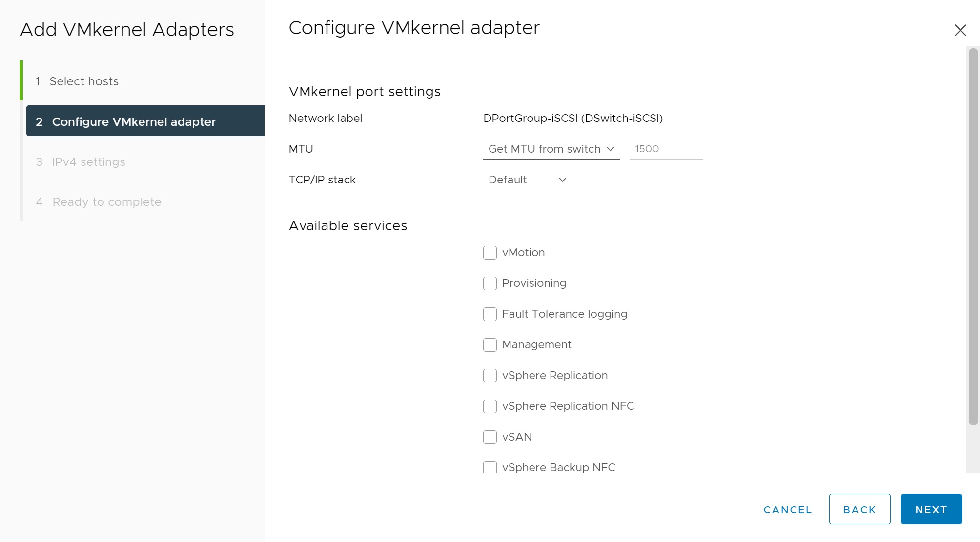Check vSphere Replication NFC box

click(490, 406)
